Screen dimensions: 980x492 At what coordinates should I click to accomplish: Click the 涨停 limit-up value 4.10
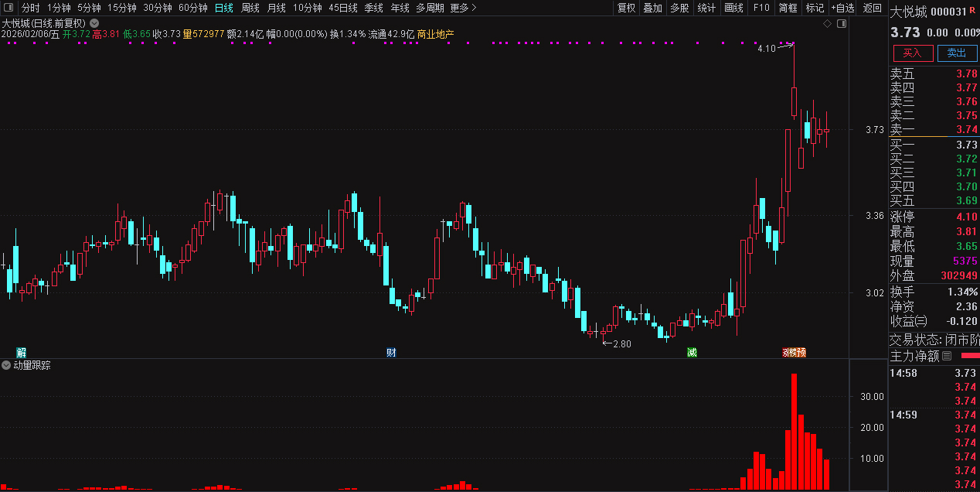click(x=966, y=217)
